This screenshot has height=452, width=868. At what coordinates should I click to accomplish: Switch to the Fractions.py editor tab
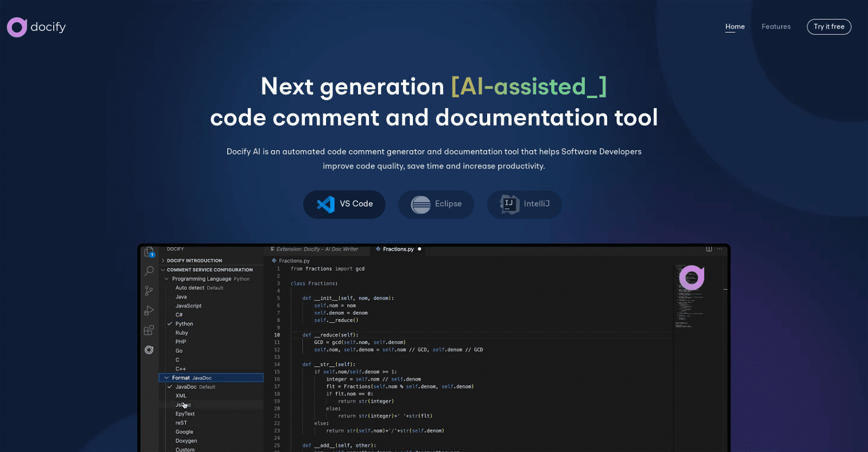(398, 249)
